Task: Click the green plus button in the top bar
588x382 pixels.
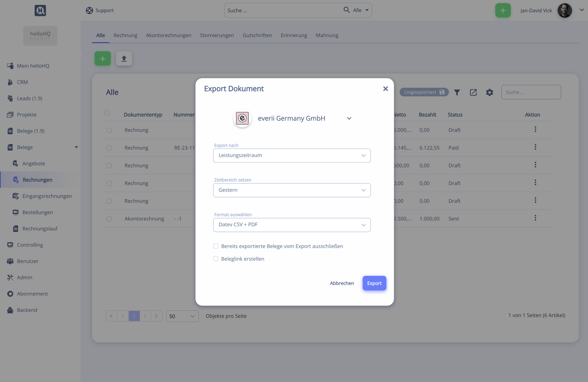Action: coord(503,10)
